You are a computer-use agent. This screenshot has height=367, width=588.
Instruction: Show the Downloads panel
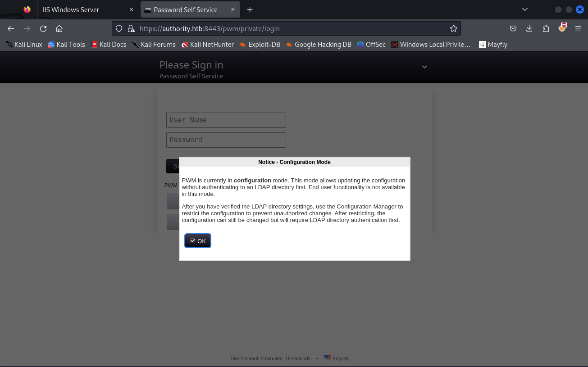pyautogui.click(x=529, y=28)
